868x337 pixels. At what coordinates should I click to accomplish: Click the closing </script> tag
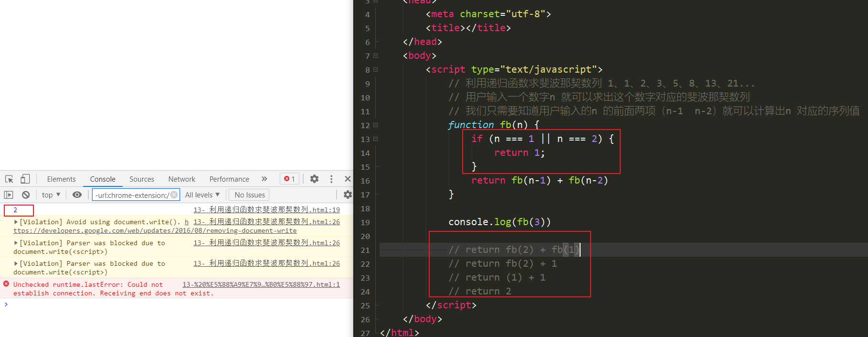pyautogui.click(x=451, y=305)
